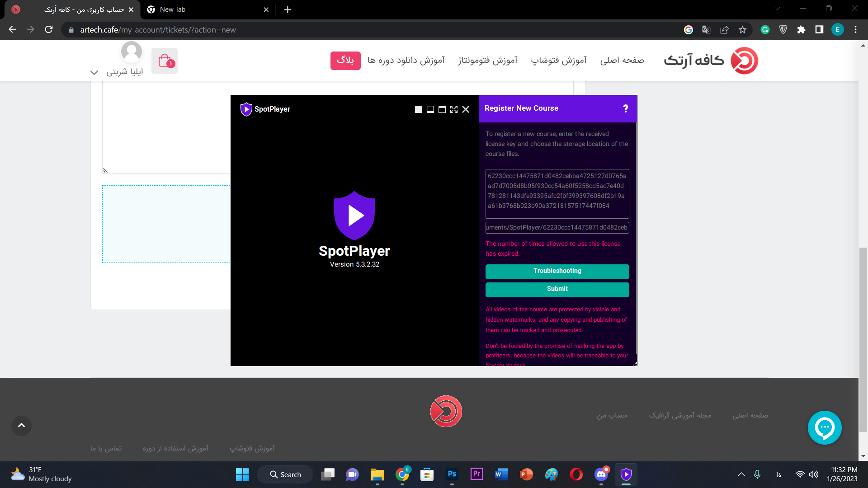Open the Chrome three-dot menu
This screenshot has height=488, width=868.
click(855, 30)
